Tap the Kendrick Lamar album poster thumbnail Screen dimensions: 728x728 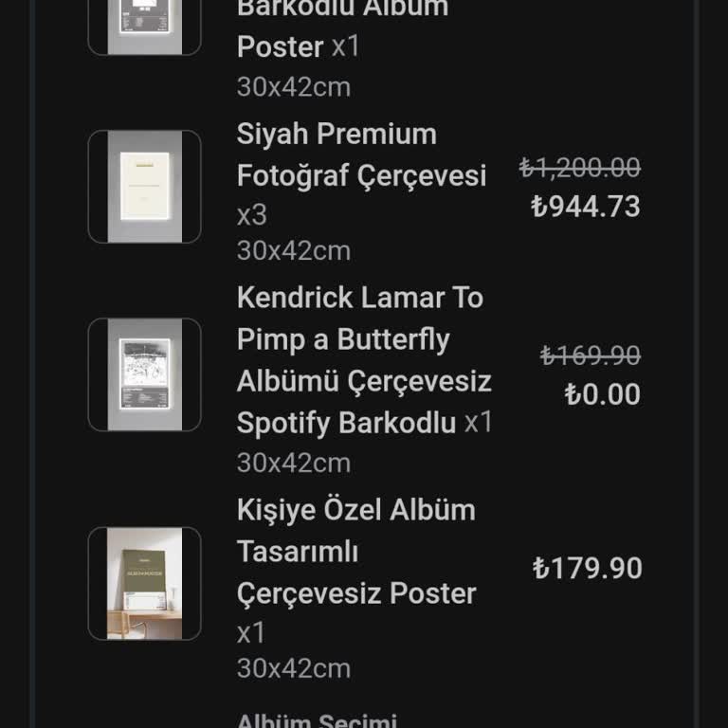pos(144,374)
